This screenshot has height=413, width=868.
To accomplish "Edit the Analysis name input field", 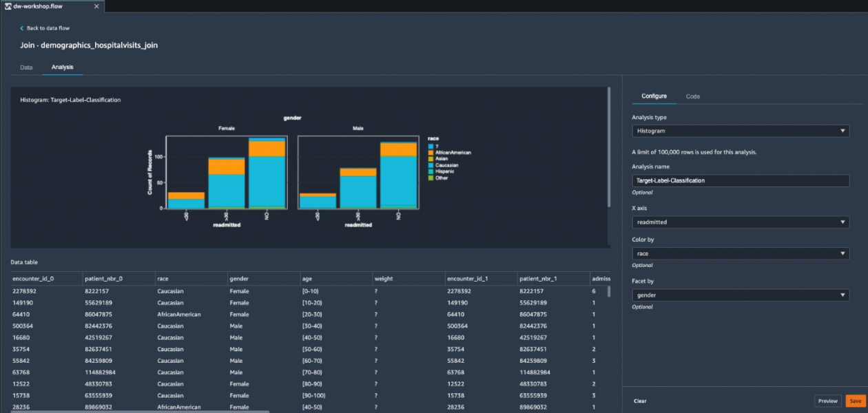I will coord(740,180).
